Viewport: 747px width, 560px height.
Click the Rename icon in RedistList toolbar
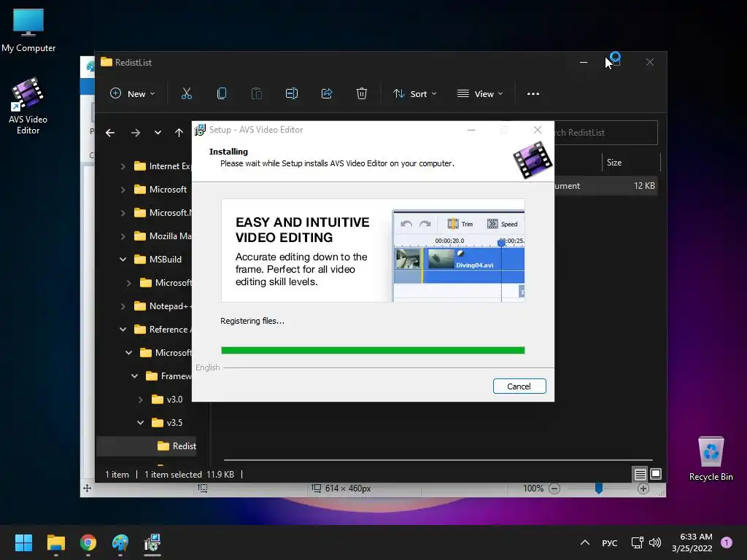(x=292, y=94)
